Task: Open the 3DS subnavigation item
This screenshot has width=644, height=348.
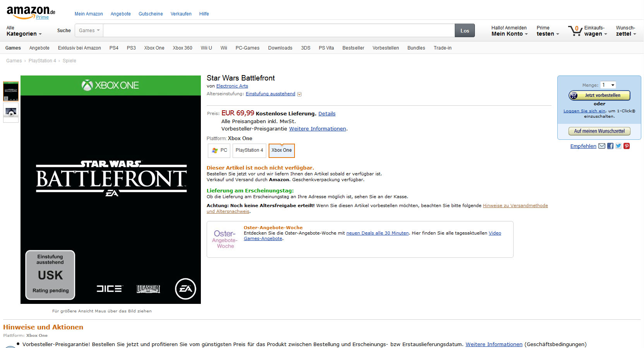Action: (x=306, y=48)
